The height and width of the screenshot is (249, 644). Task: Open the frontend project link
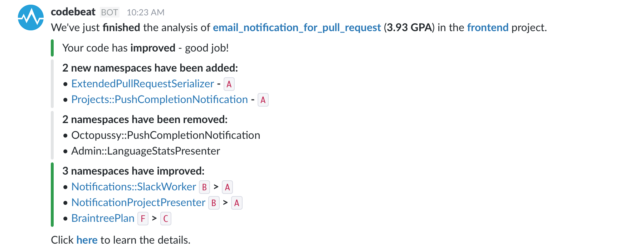pyautogui.click(x=488, y=28)
